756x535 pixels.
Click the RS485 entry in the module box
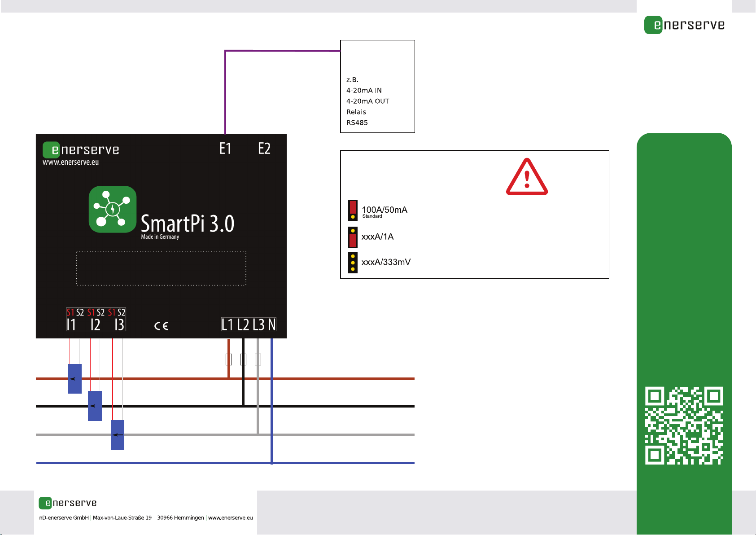[x=357, y=123]
